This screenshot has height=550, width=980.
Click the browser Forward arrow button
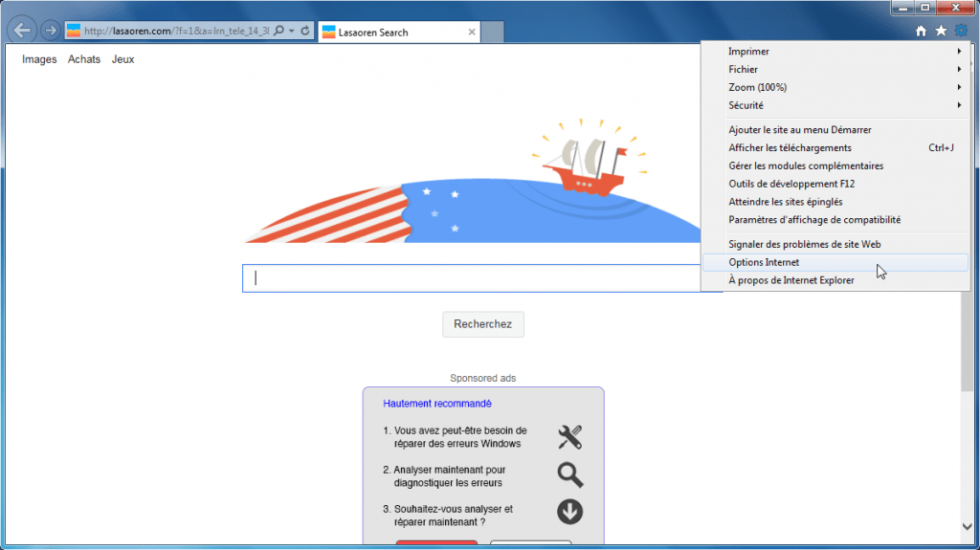[50, 30]
